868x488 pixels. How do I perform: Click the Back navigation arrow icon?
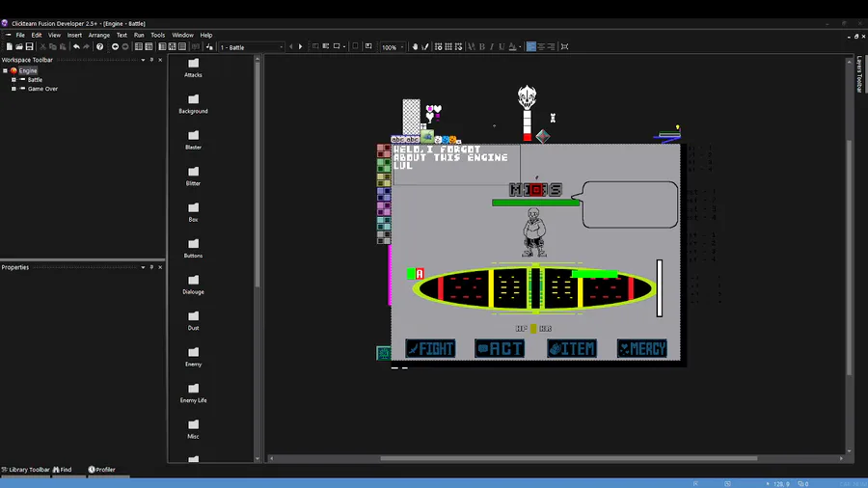115,47
